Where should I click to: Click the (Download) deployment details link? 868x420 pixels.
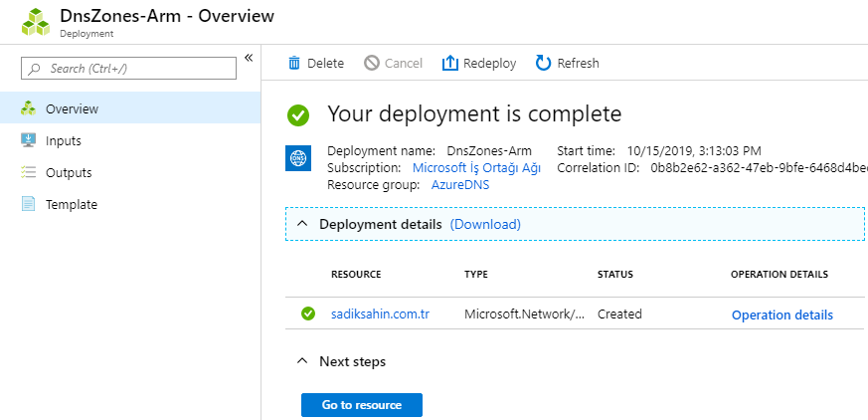coord(485,224)
